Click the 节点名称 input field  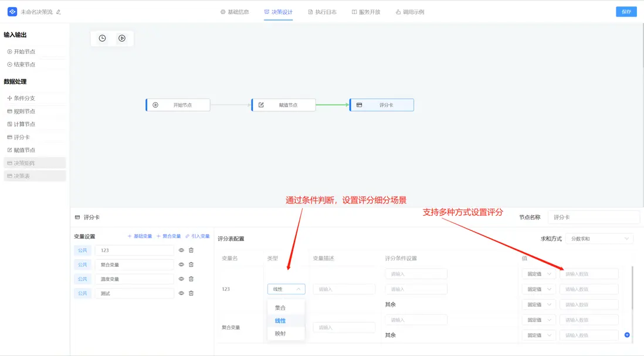pos(594,217)
